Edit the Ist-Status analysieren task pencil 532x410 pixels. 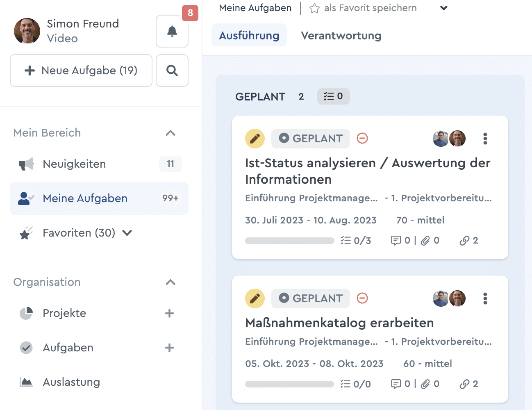tap(255, 139)
